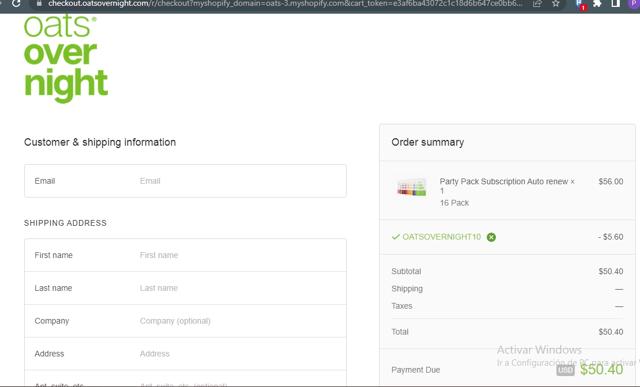Open the purple browser profile avatar
Viewport: 640px width, 387px height.
[x=634, y=4]
